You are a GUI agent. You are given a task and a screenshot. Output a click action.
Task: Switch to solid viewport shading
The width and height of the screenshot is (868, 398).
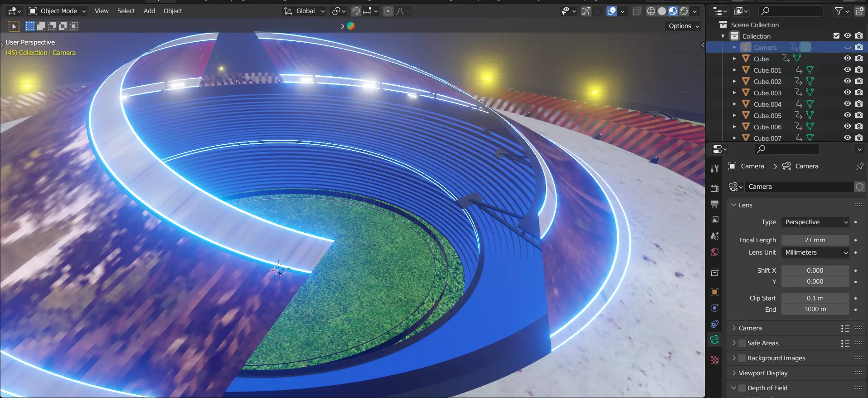(662, 11)
